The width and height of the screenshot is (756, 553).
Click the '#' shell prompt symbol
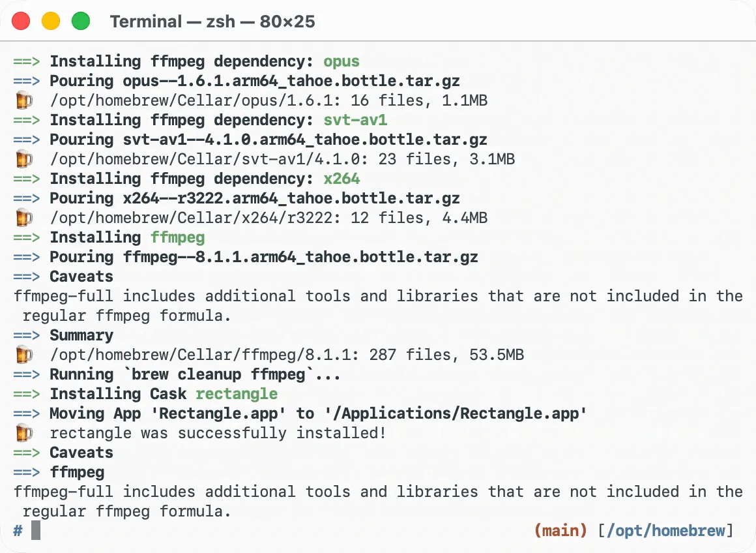[x=18, y=531]
